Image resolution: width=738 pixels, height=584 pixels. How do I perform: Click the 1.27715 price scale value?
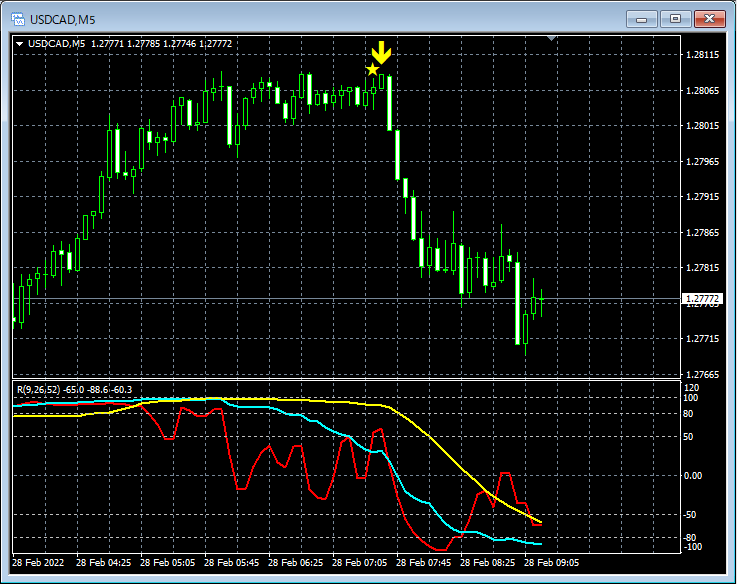pos(703,339)
